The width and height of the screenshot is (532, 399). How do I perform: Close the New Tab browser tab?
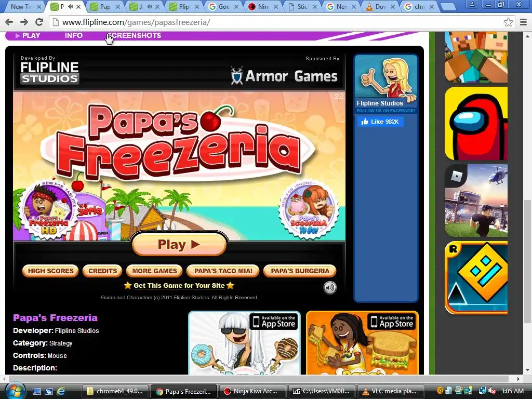click(x=39, y=7)
